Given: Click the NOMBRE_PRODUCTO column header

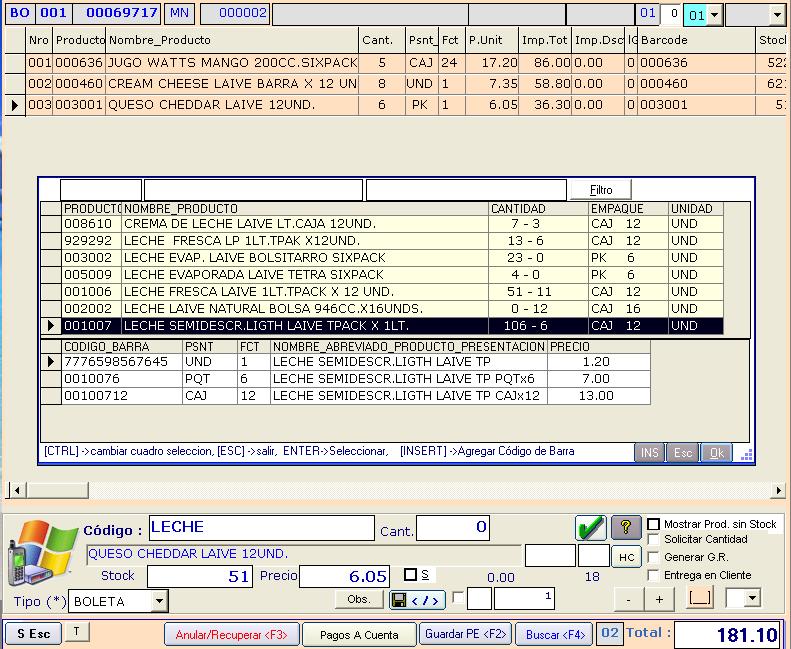Looking at the screenshot, I should (305, 209).
